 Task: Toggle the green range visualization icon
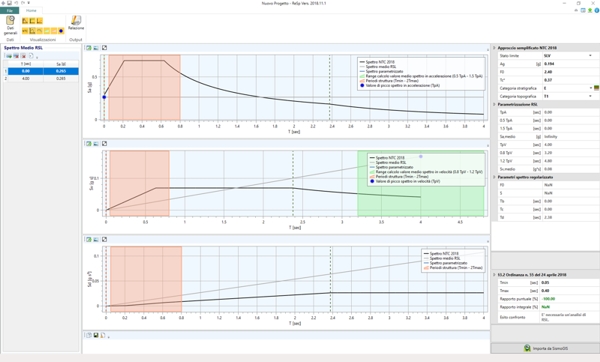(x=47, y=31)
